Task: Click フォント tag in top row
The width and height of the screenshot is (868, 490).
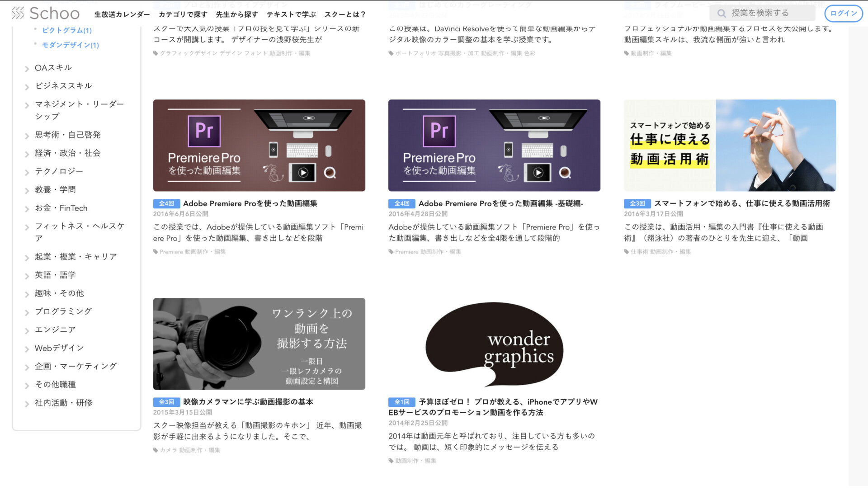Action: coord(256,54)
